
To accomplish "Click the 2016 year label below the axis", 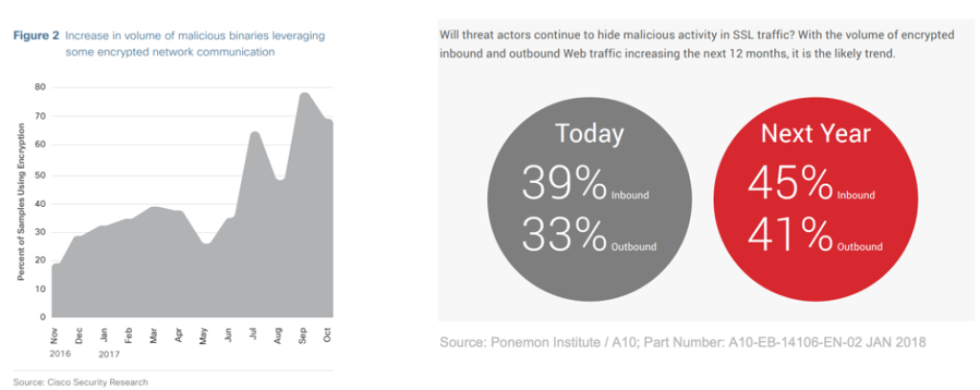I will [60, 354].
